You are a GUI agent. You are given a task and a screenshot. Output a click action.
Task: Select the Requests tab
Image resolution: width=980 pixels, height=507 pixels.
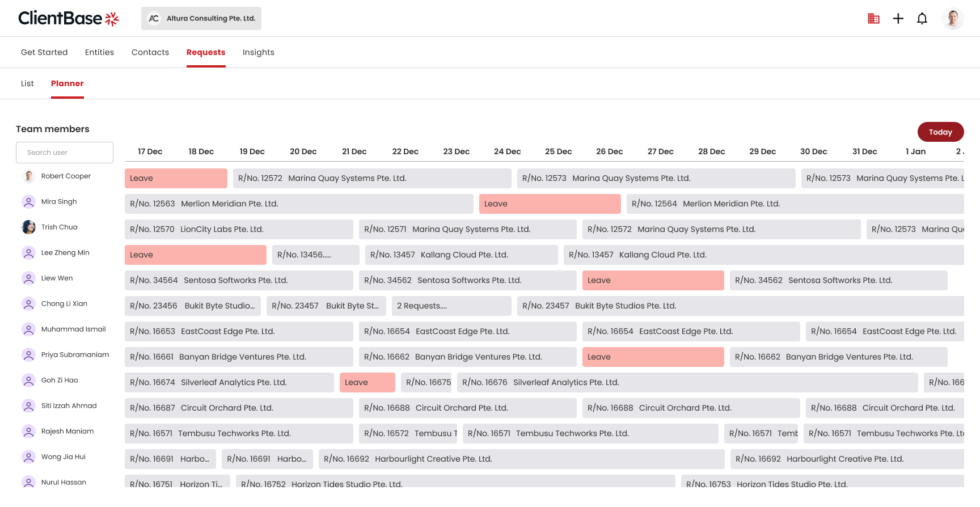[206, 52]
